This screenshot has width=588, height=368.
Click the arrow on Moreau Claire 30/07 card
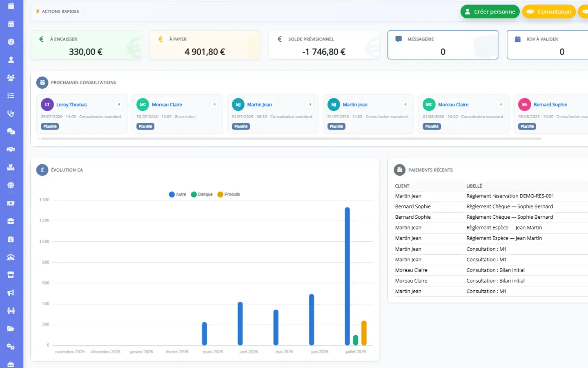[214, 104]
